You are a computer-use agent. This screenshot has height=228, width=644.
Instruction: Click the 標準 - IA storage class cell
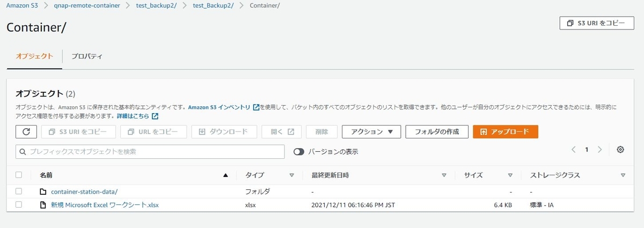542,205
